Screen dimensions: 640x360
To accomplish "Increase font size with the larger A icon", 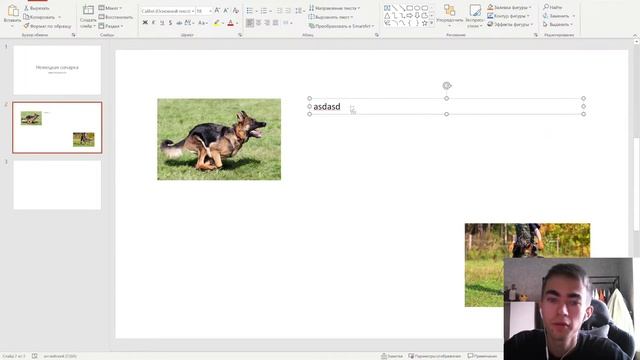I will (x=217, y=11).
